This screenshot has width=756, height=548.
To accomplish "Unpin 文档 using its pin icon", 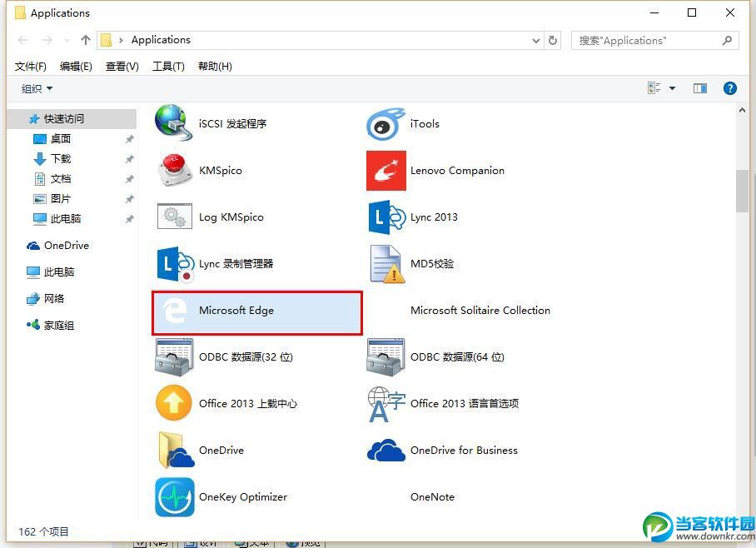I will pos(129,179).
